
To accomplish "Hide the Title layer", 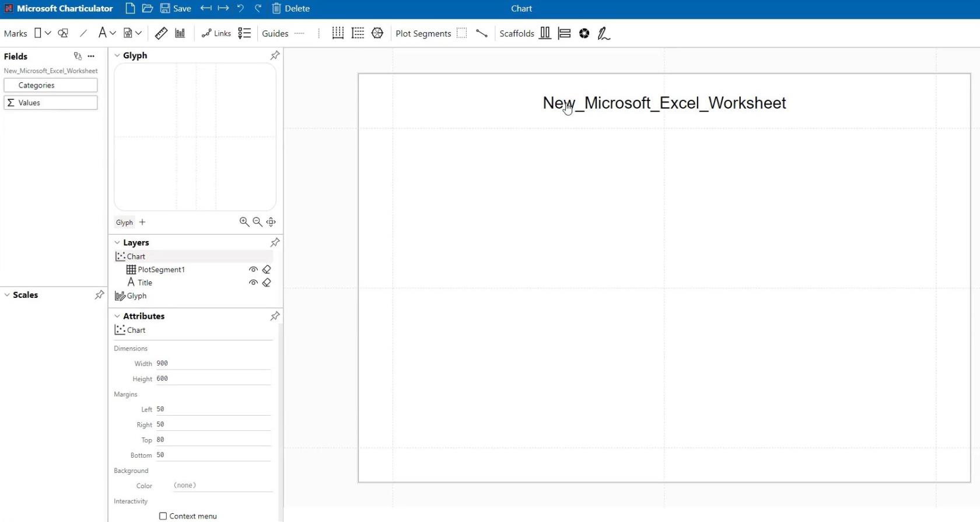I will 253,283.
